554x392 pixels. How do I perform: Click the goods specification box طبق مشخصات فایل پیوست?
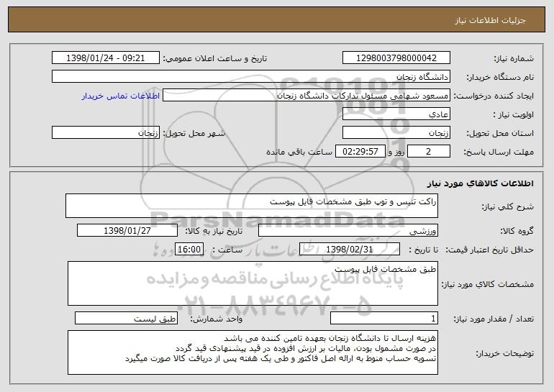click(x=253, y=283)
